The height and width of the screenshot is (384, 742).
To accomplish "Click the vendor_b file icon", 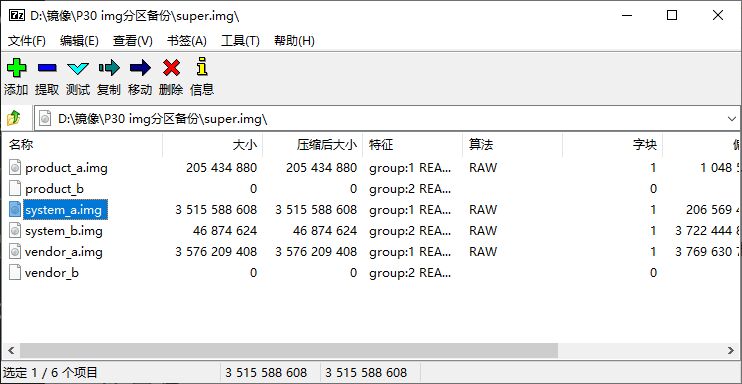I will click(x=15, y=272).
